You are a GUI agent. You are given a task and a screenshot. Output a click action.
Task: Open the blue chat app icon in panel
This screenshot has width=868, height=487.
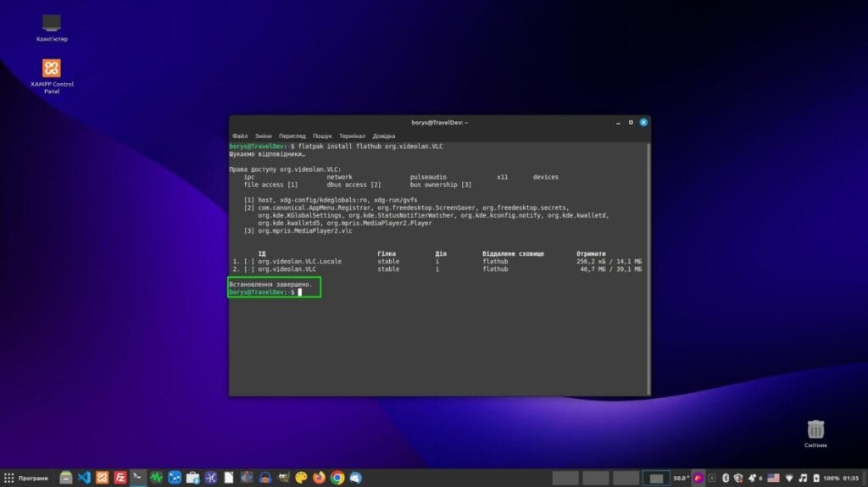355,478
